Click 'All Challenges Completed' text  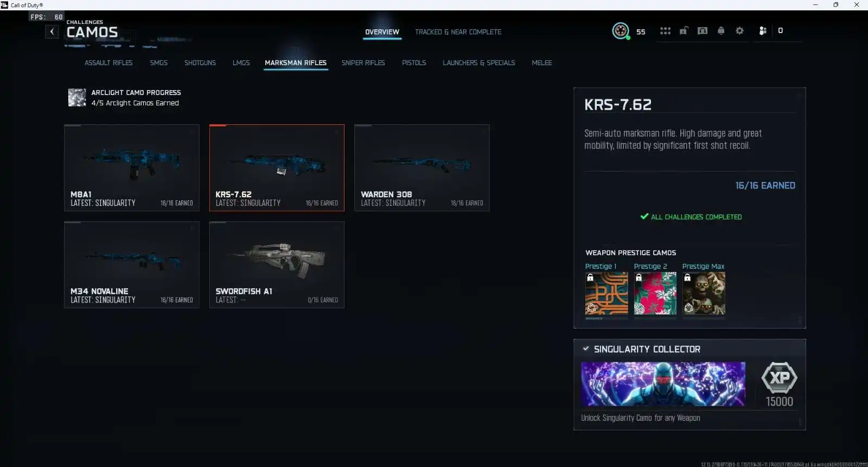(x=696, y=217)
